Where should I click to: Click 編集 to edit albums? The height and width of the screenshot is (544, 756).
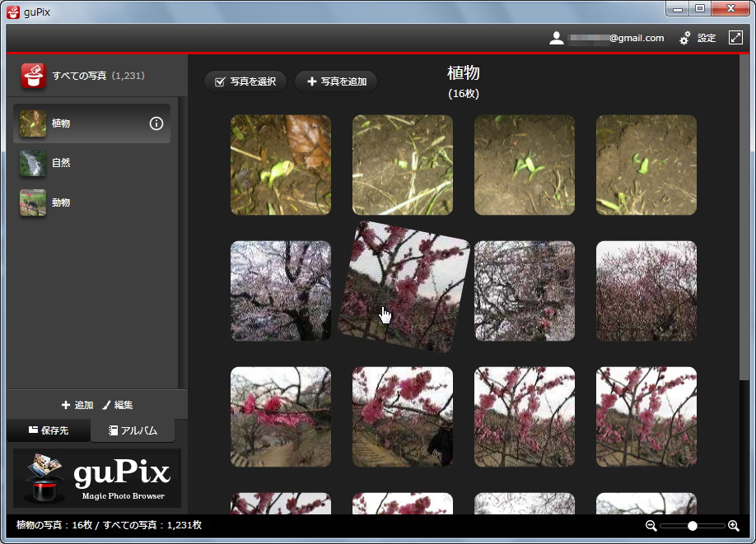click(x=118, y=405)
